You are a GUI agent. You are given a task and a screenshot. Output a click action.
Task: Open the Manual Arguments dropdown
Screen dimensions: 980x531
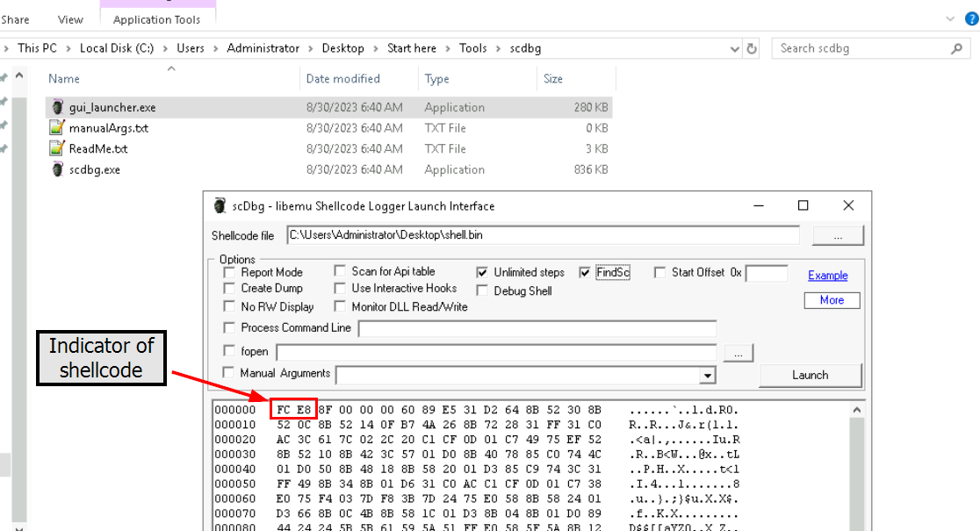(x=708, y=376)
